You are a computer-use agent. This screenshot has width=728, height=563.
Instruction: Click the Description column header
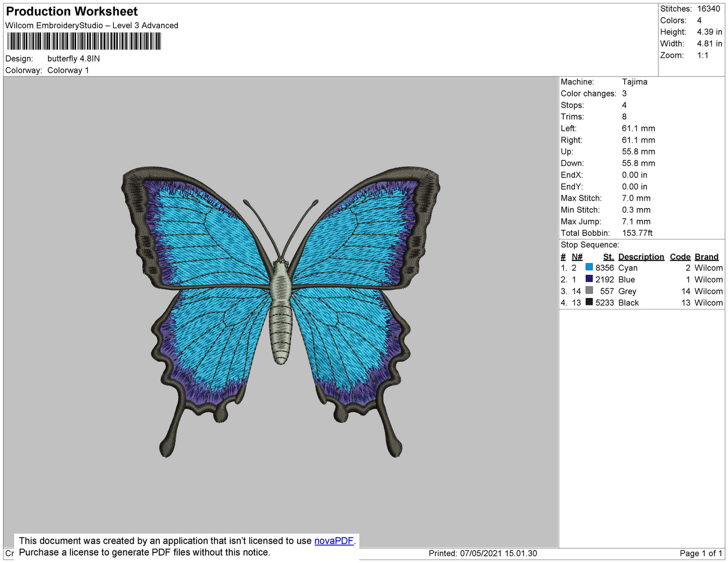tap(641, 257)
